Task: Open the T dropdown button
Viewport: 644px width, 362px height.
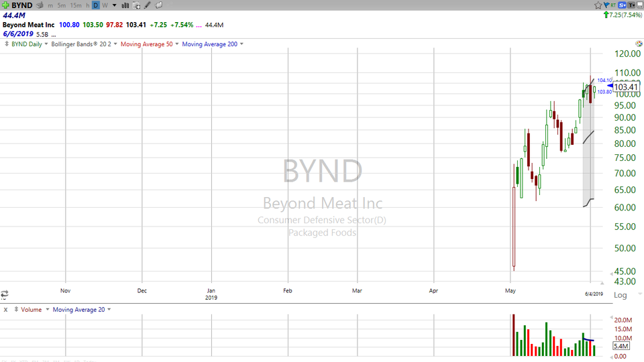Action: [x=631, y=5]
